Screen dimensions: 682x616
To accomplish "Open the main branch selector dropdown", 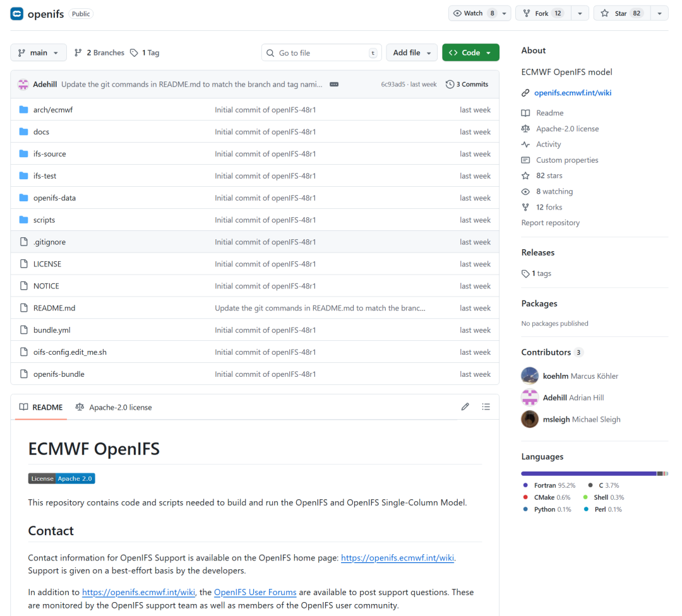I will (x=39, y=52).
